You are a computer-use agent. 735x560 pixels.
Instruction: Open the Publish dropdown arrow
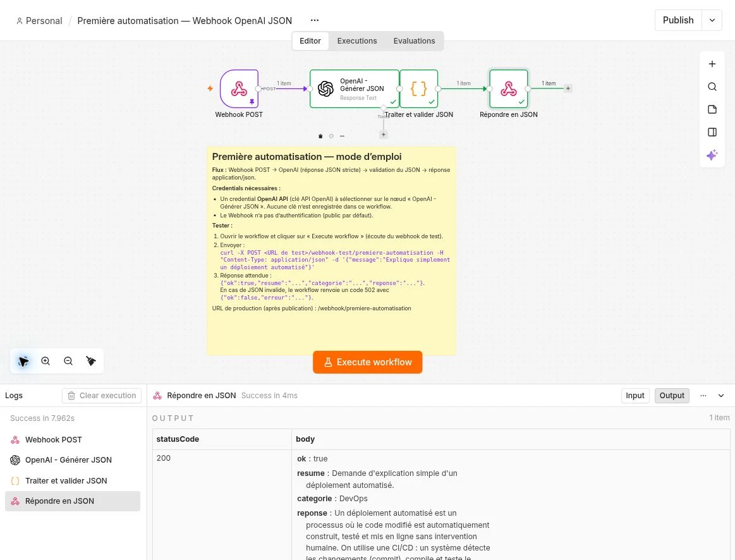coord(712,20)
